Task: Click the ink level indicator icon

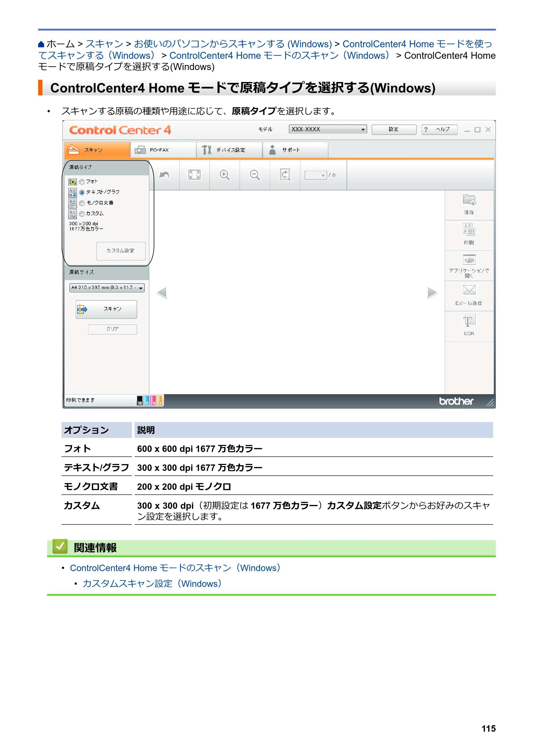Action: pyautogui.click(x=150, y=400)
